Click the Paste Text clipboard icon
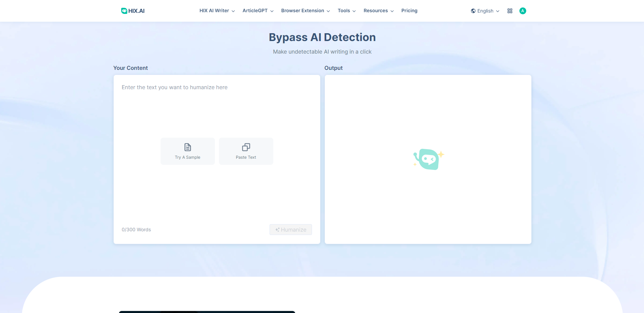The width and height of the screenshot is (644, 313). [246, 147]
